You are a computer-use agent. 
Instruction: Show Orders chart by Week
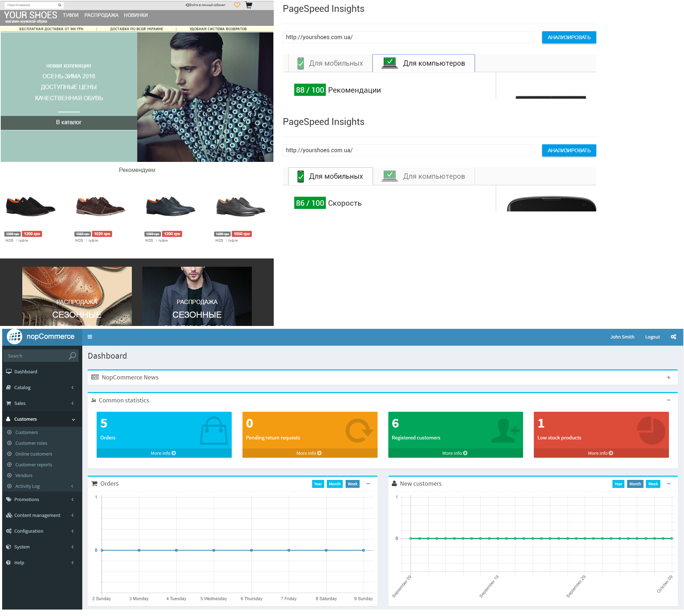[x=353, y=484]
